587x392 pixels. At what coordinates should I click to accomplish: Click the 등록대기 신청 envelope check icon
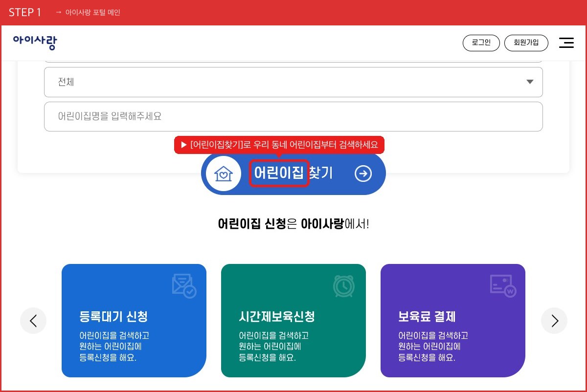point(184,286)
